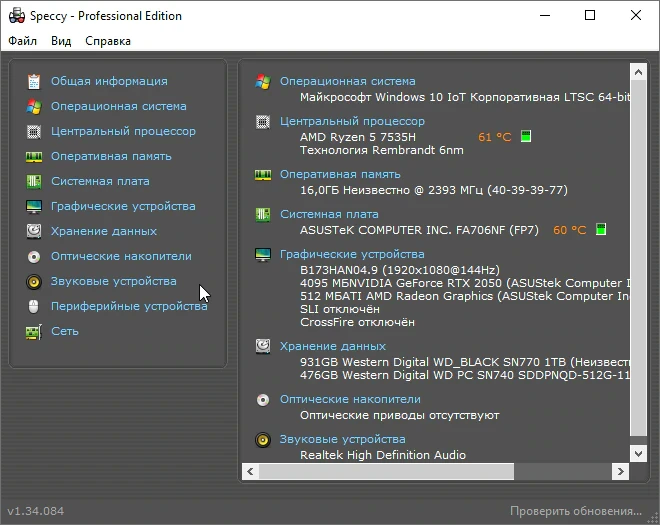
Task: Click the hard drive icon in sidebar
Action: point(34,231)
